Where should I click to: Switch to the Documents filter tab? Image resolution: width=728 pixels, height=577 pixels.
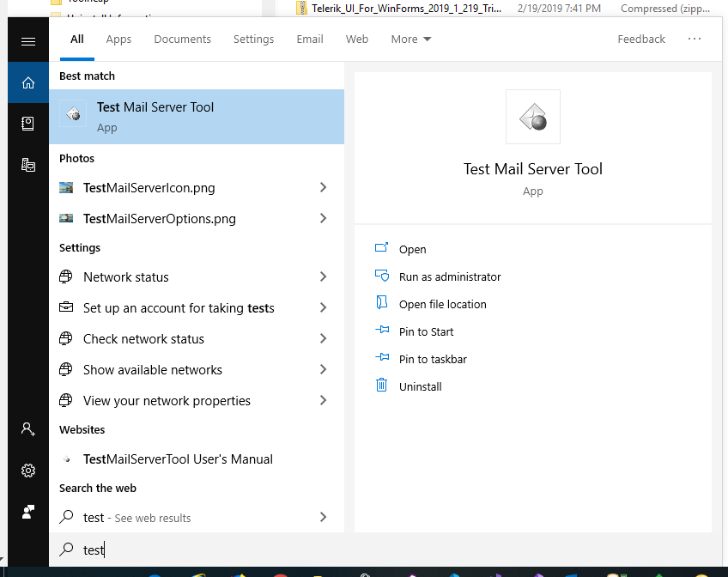[x=182, y=39]
